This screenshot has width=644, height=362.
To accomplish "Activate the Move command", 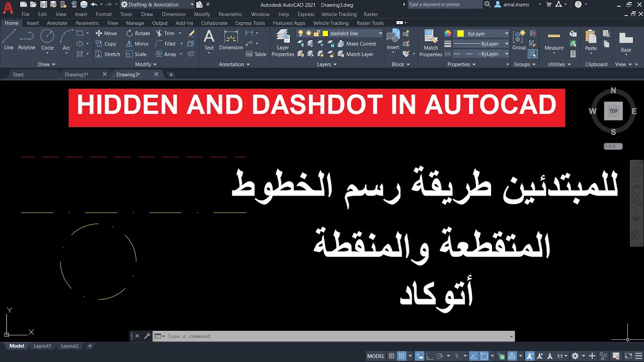I will [106, 33].
